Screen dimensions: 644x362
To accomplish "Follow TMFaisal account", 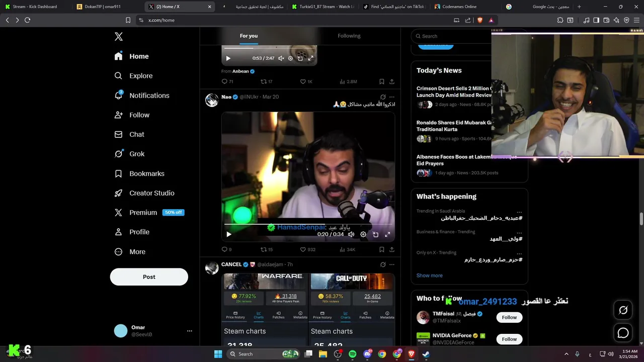I will click(x=509, y=317).
